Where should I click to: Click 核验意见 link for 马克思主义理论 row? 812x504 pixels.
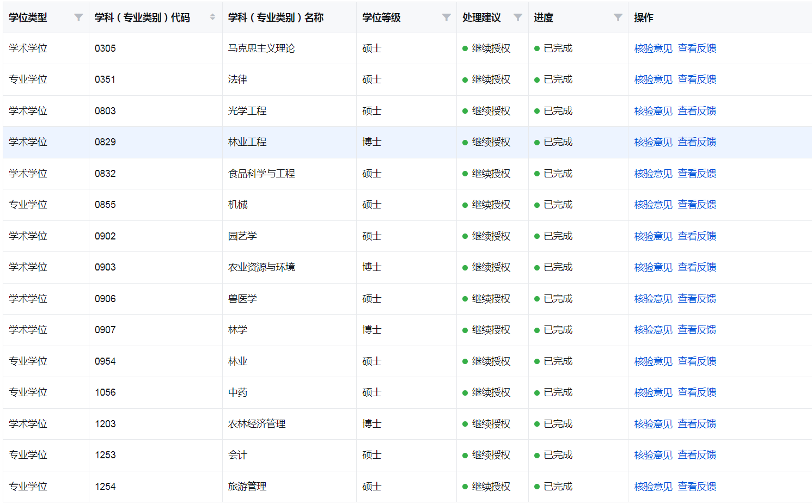[653, 48]
